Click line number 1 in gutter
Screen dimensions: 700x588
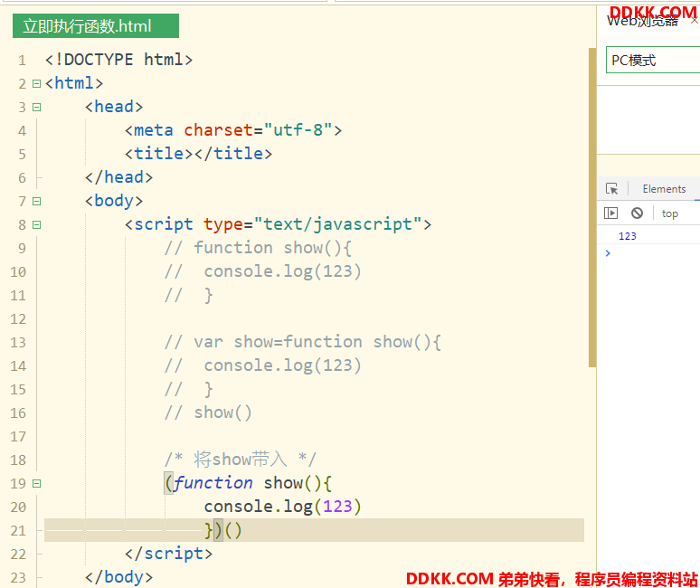[x=22, y=61]
